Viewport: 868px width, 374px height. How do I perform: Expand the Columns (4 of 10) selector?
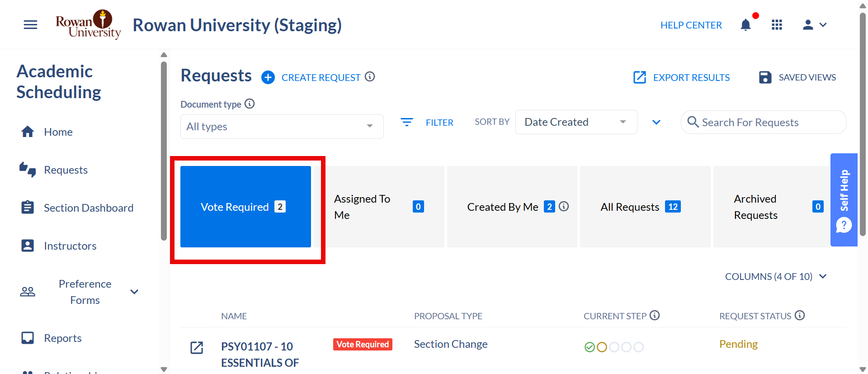(776, 276)
